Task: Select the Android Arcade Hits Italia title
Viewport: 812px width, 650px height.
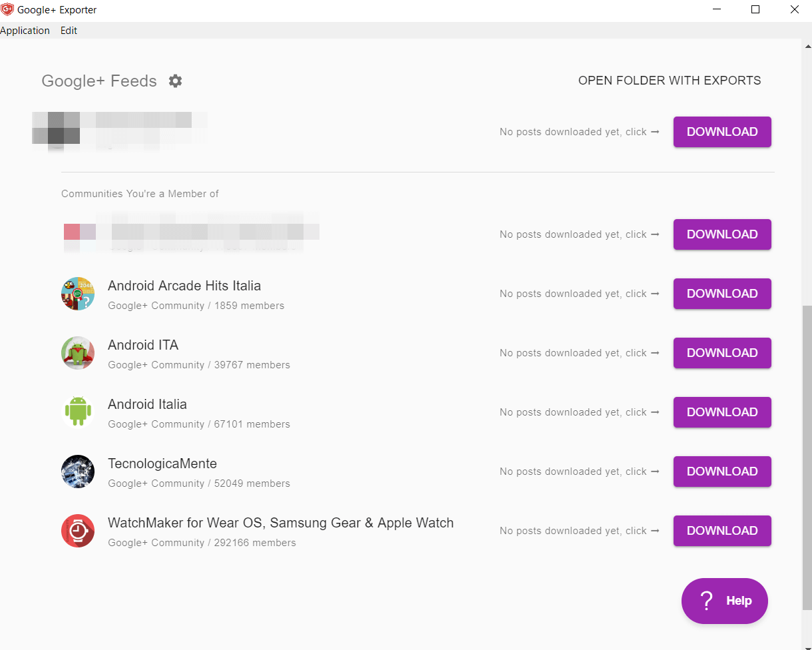Action: click(184, 286)
